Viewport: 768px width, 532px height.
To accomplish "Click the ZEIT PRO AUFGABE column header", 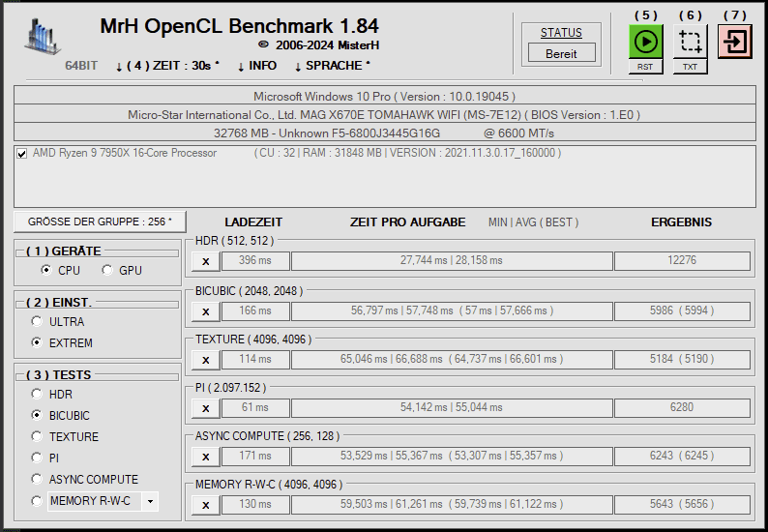I will (407, 222).
